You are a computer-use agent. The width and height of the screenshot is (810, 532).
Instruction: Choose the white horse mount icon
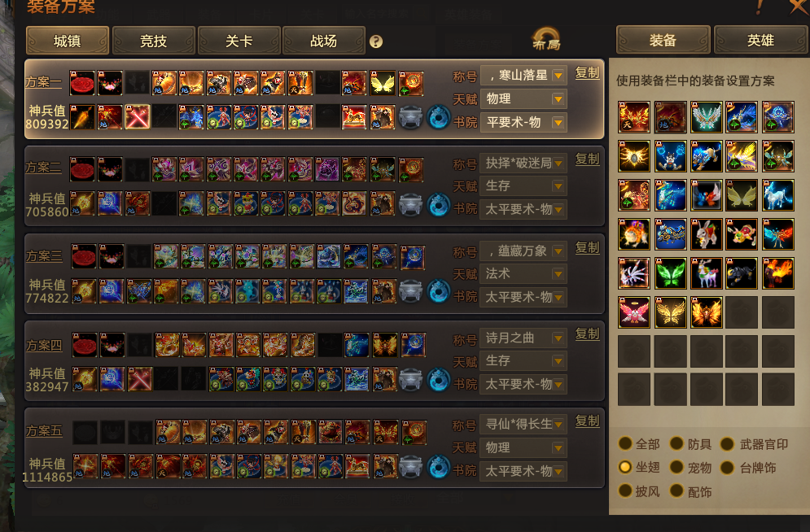(x=778, y=195)
